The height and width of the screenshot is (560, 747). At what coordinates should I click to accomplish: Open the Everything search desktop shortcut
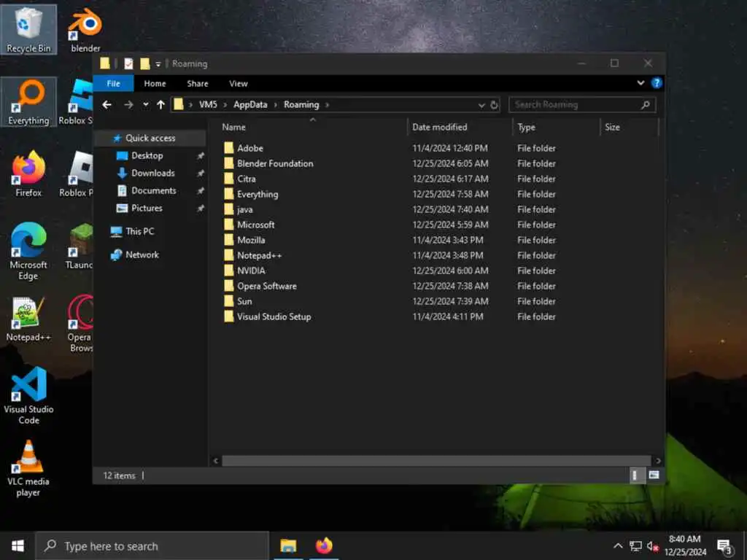[x=28, y=102]
